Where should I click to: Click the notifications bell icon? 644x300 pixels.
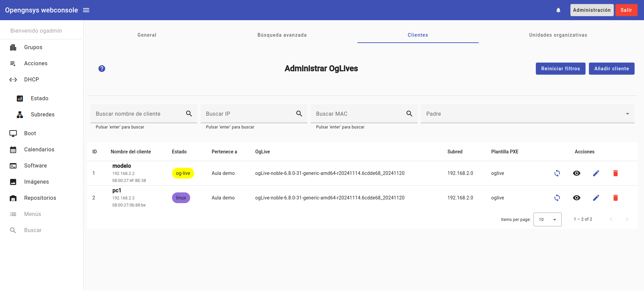click(x=558, y=10)
